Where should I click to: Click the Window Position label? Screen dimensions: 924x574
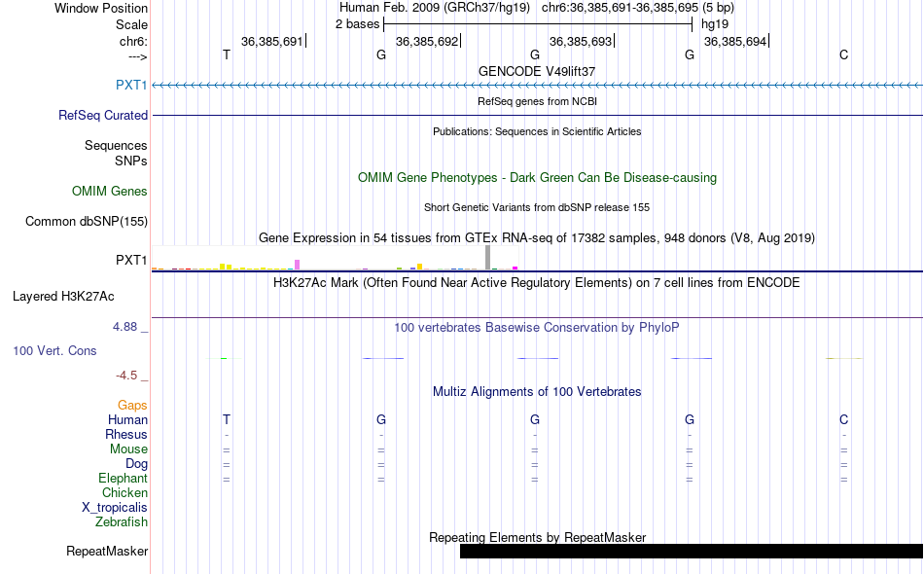pyautogui.click(x=101, y=8)
